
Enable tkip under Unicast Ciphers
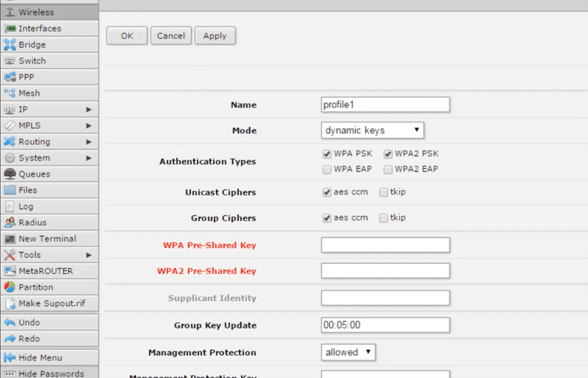(383, 192)
